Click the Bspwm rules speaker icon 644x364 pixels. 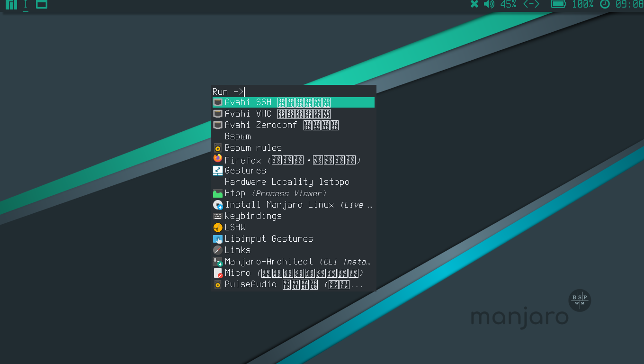tap(218, 148)
